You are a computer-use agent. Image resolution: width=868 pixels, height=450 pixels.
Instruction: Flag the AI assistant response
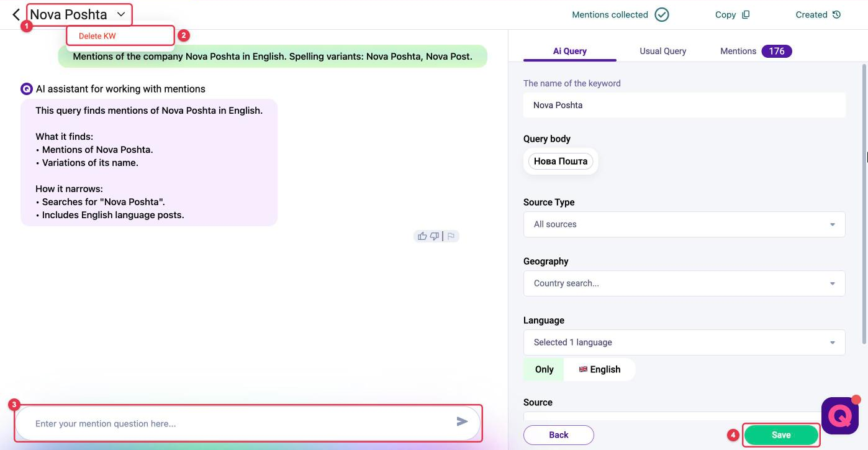pos(451,236)
